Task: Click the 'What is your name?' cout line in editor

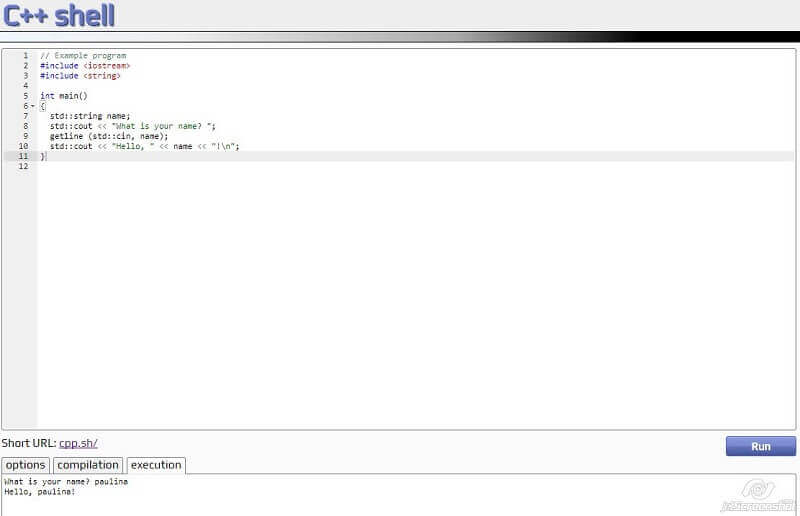Action: coord(133,126)
